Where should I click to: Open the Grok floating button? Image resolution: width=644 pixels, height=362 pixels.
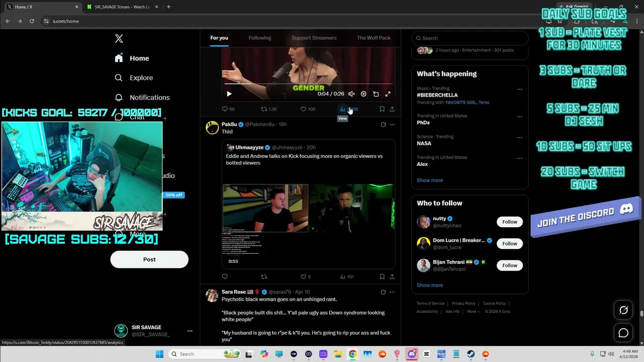pos(623,310)
